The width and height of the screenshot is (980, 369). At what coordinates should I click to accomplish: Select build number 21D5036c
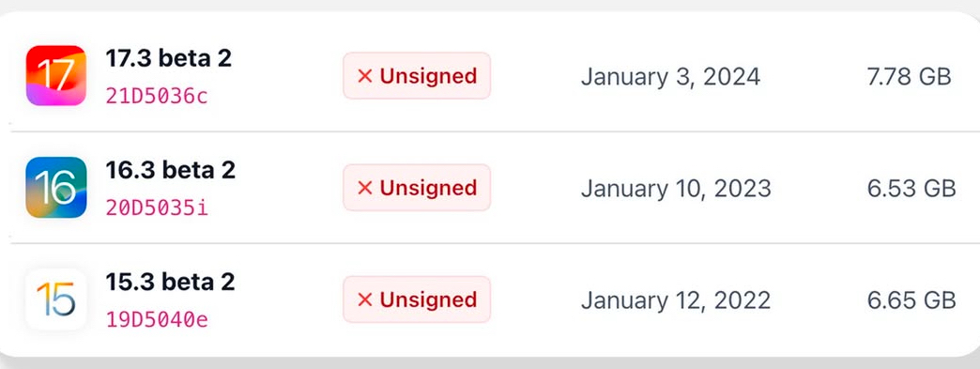point(156,97)
